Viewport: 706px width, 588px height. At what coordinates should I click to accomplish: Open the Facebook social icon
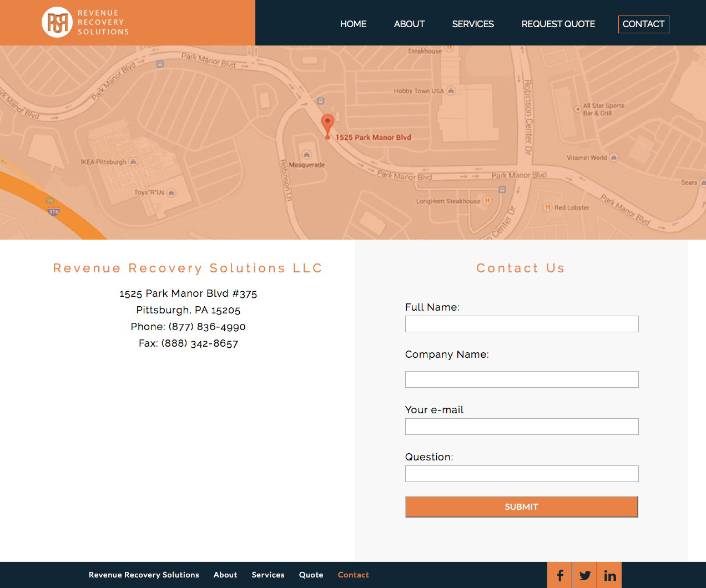click(x=560, y=575)
